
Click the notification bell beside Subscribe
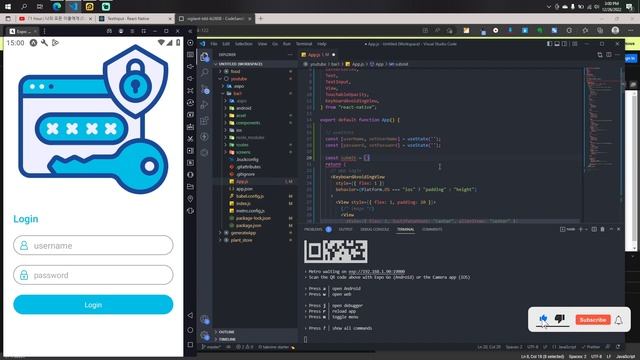point(619,320)
